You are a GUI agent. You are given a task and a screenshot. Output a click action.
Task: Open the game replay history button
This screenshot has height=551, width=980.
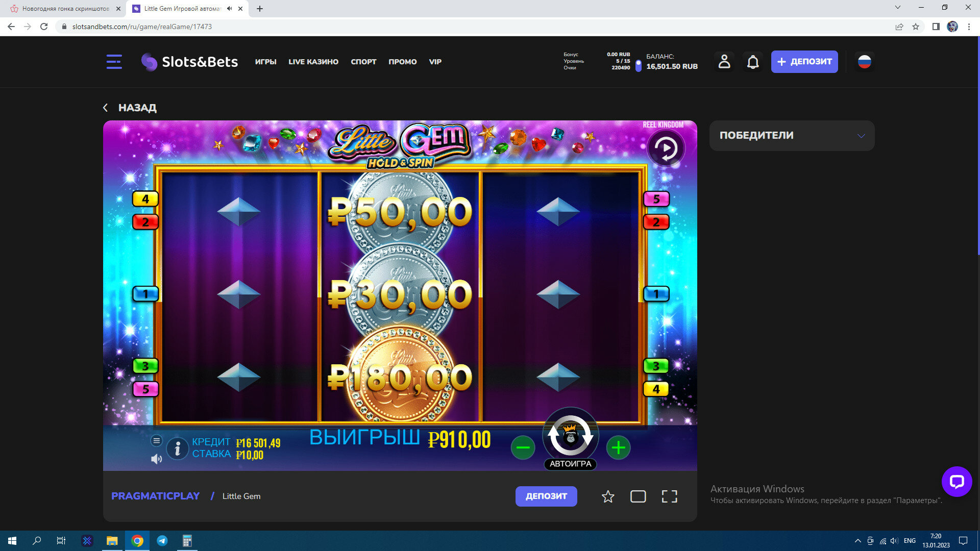666,148
